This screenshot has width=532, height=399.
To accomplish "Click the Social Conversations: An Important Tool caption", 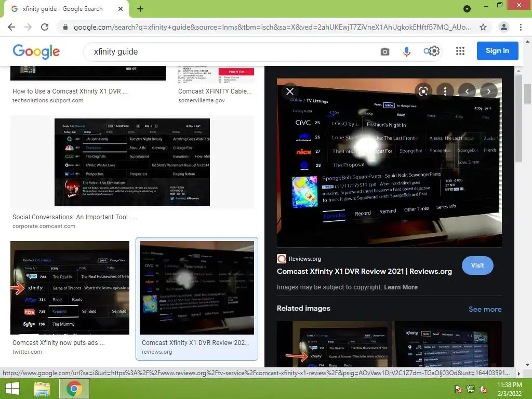I will coord(73,217).
